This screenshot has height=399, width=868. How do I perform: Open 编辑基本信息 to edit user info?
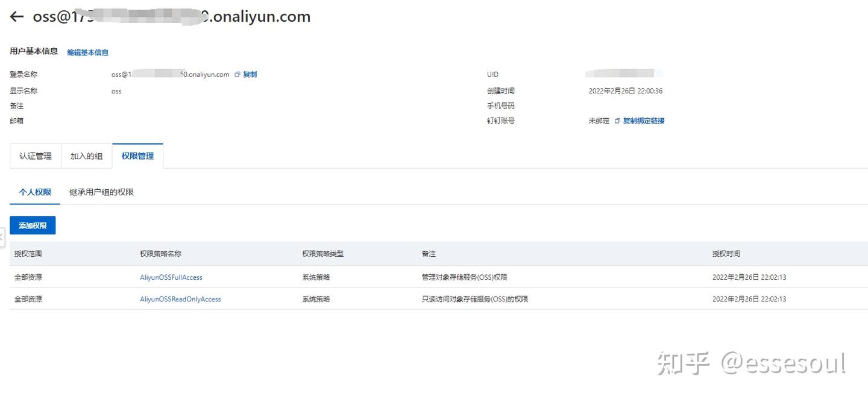(x=87, y=52)
